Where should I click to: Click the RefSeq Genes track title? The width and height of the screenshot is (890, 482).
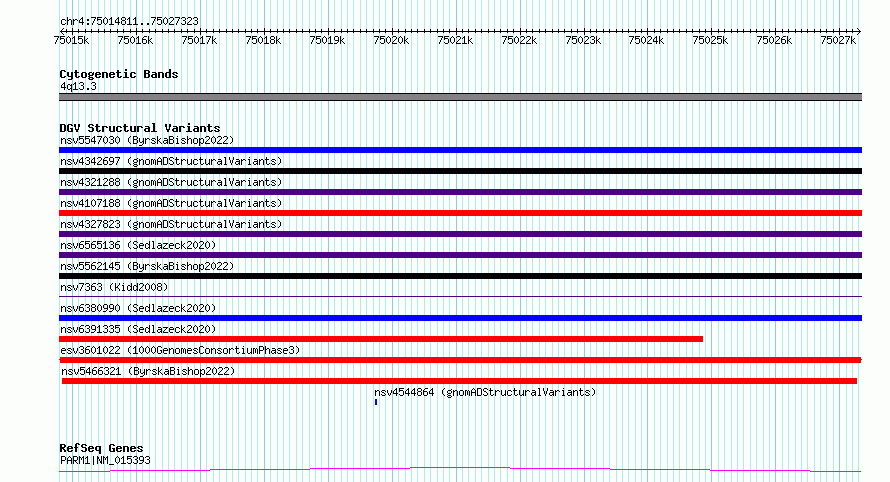pos(101,449)
